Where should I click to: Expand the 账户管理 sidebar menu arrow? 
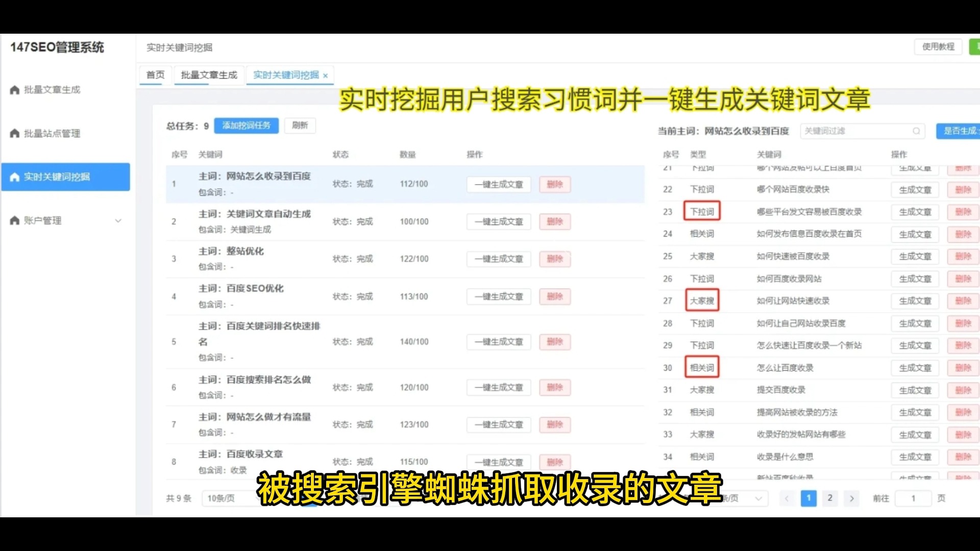pyautogui.click(x=118, y=221)
